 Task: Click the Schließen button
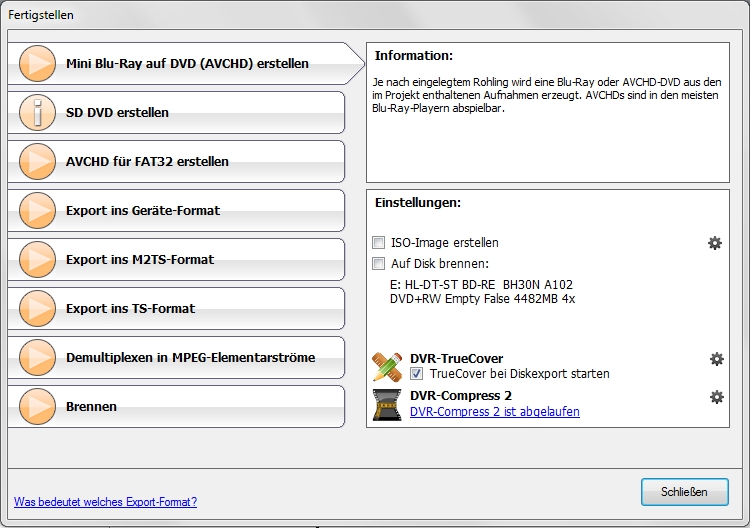(x=684, y=492)
